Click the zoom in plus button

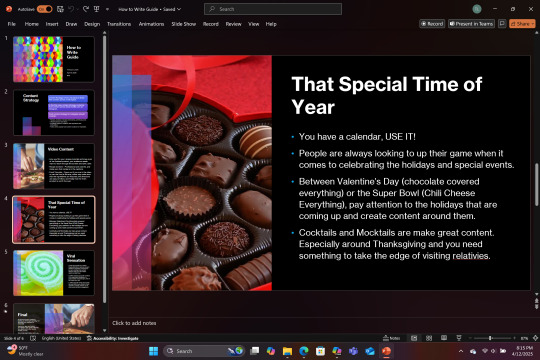tap(514, 338)
